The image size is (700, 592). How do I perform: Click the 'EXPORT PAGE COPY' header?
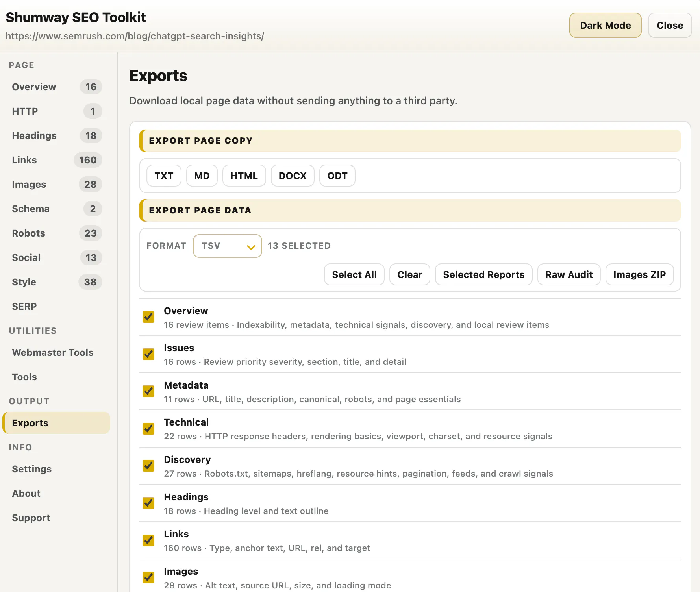[x=410, y=141]
